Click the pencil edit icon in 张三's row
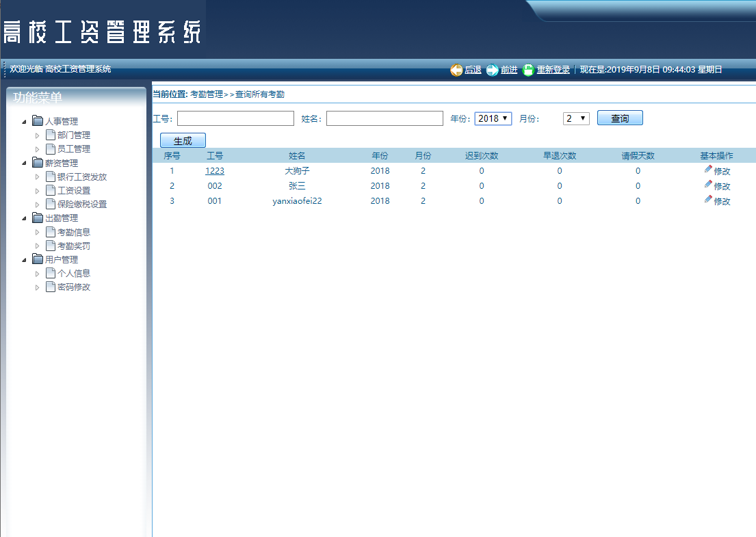This screenshot has height=537, width=756. (708, 183)
